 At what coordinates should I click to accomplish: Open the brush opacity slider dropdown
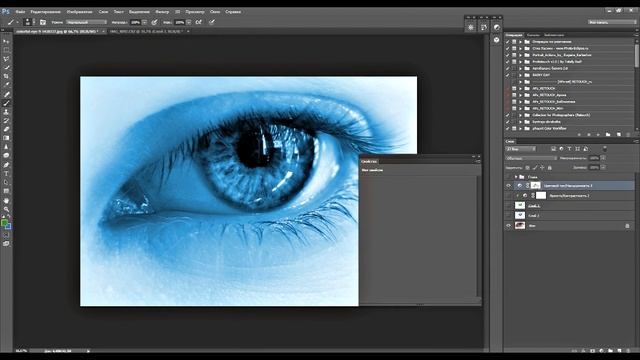point(144,22)
